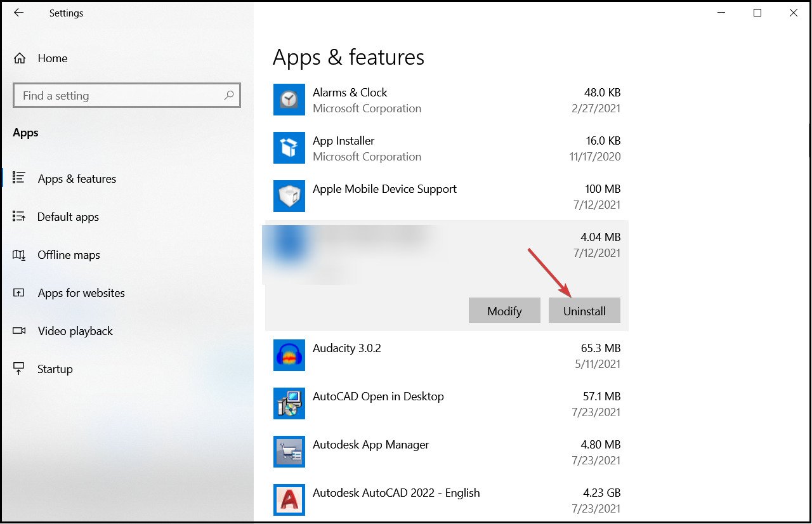This screenshot has height=524, width=812.
Task: Click the 4.23 GB size value
Action: pyautogui.click(x=601, y=493)
